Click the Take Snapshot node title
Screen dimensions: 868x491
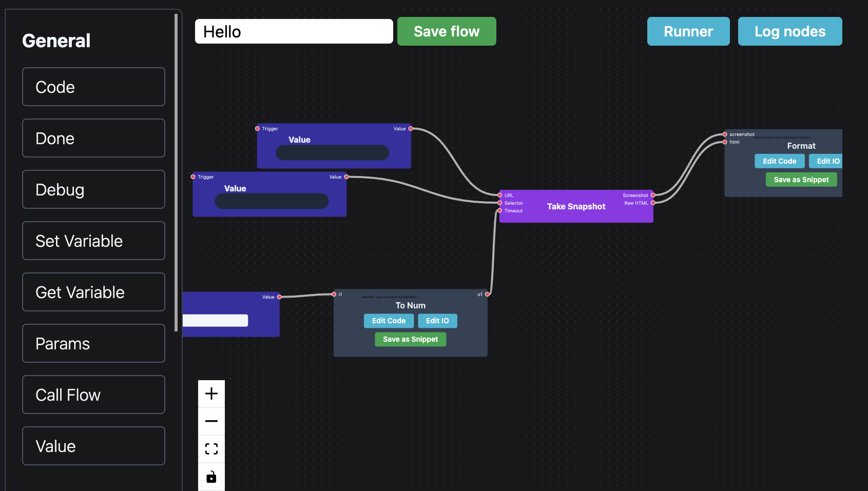pos(576,206)
